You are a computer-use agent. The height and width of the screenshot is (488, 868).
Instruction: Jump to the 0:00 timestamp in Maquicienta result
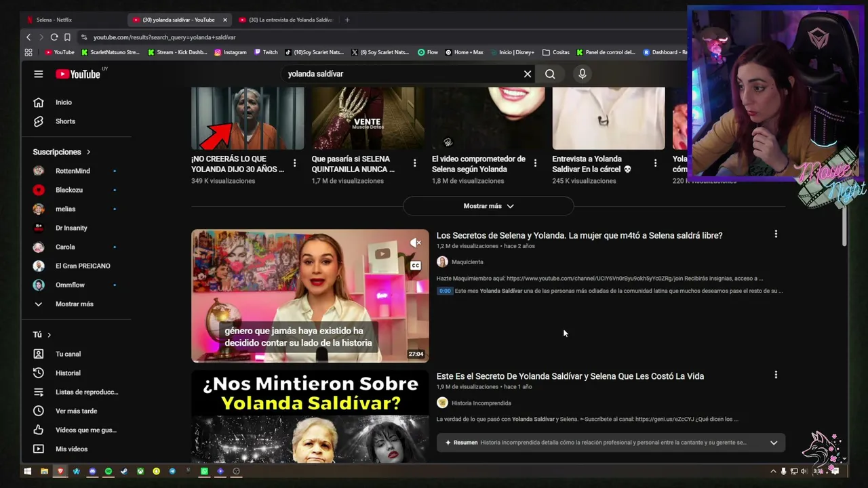[445, 291]
